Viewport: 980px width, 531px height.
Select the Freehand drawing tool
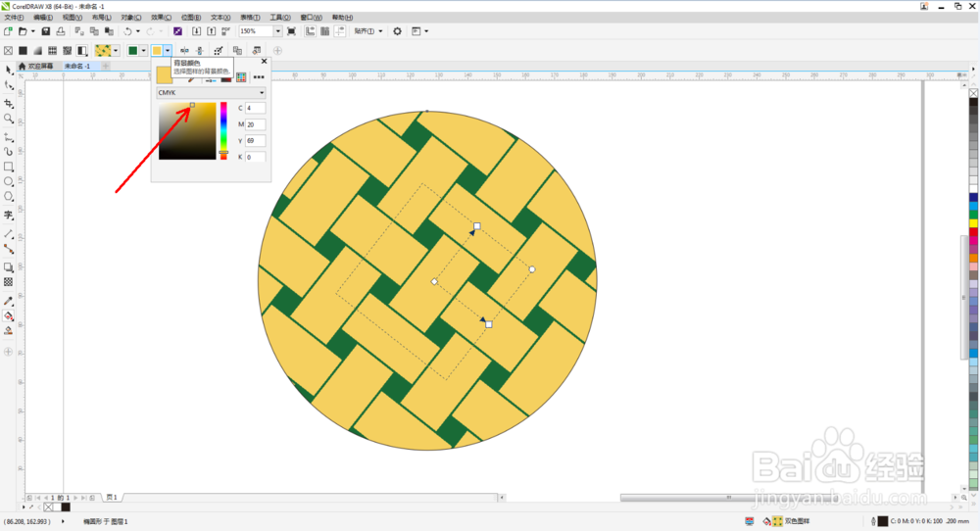click(9, 137)
